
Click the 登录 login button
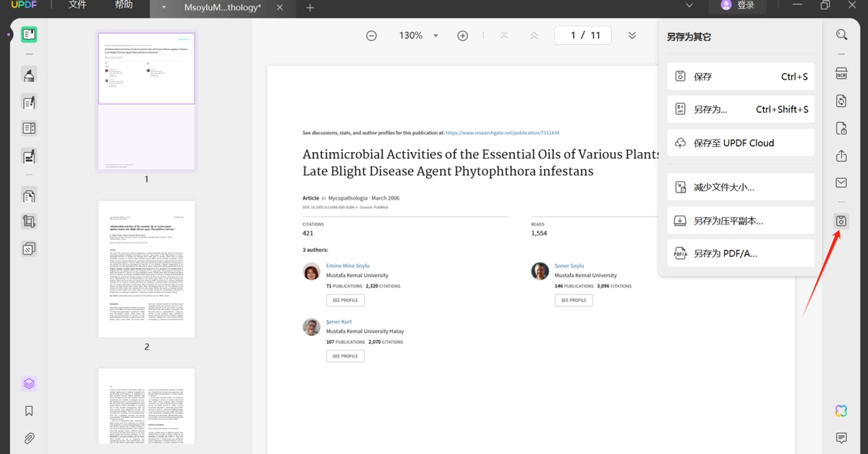(x=737, y=5)
